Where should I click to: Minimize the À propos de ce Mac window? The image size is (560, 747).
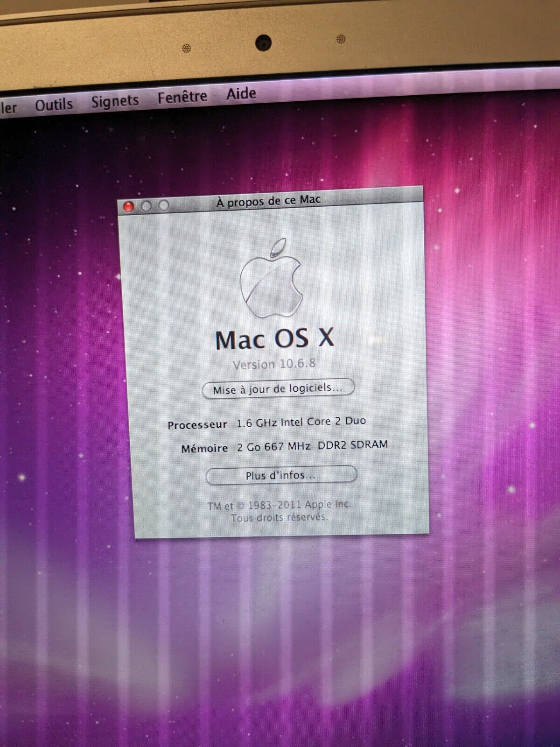(x=146, y=206)
